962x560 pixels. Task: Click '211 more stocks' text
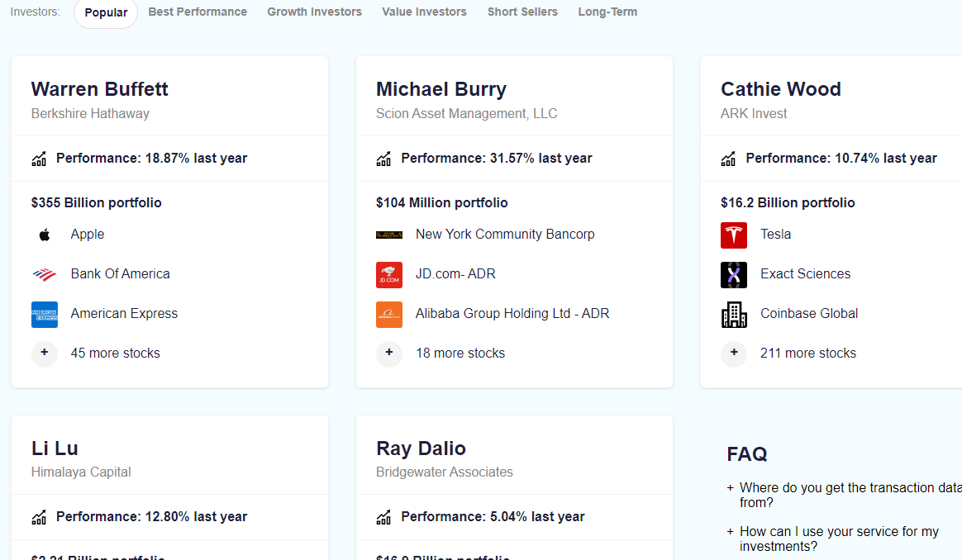(808, 354)
